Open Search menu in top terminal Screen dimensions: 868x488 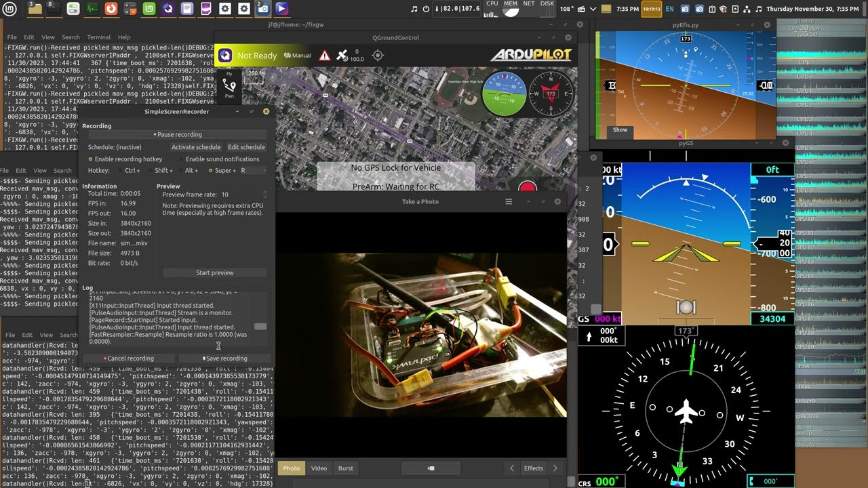point(71,37)
